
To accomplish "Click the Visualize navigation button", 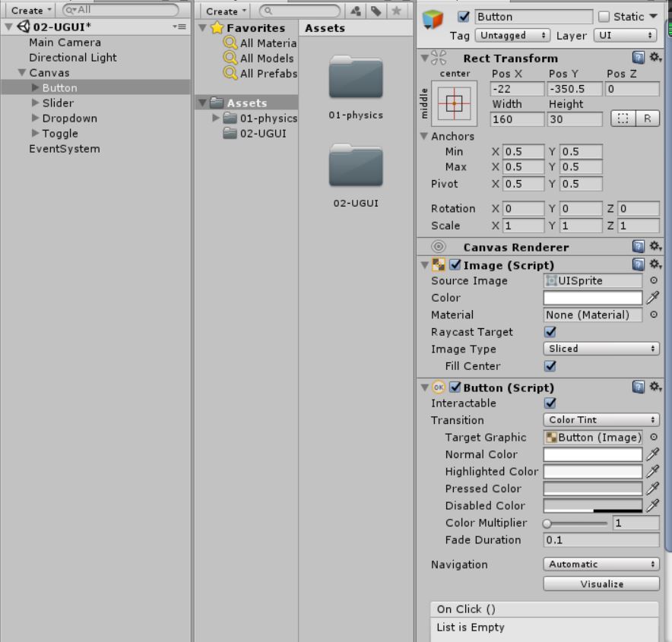I will pos(601,583).
